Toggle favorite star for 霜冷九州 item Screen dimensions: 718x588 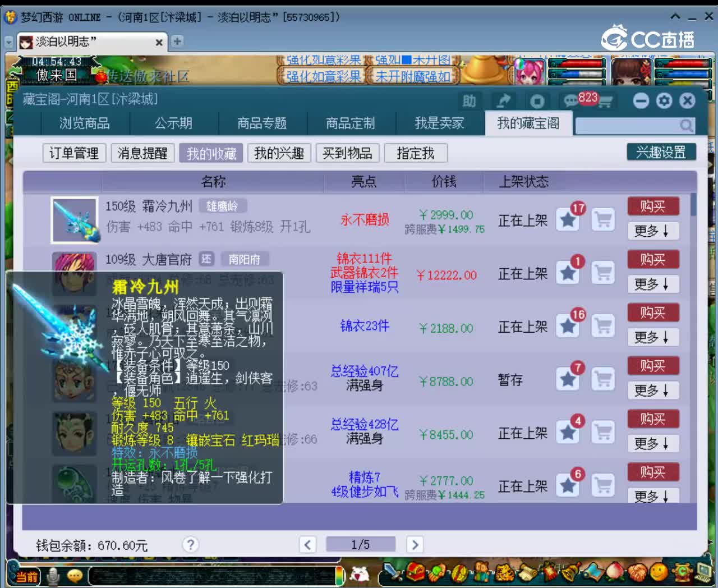pyautogui.click(x=568, y=219)
